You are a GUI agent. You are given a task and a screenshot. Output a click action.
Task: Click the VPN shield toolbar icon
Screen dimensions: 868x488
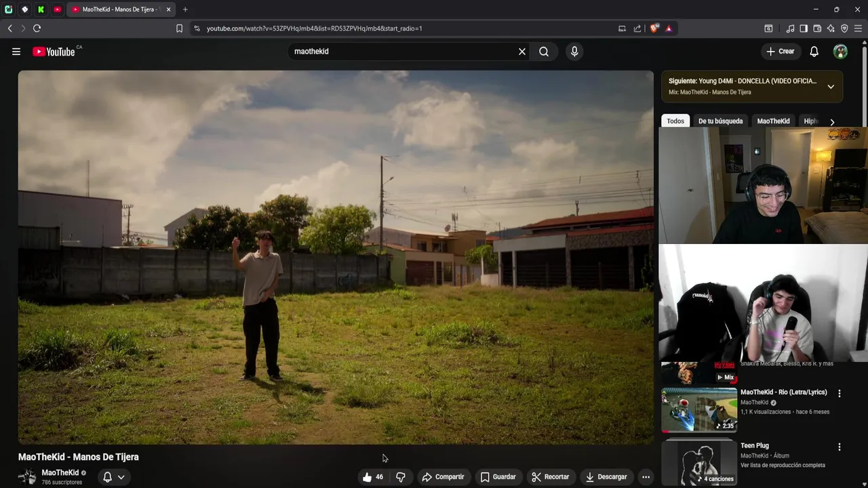click(x=844, y=28)
